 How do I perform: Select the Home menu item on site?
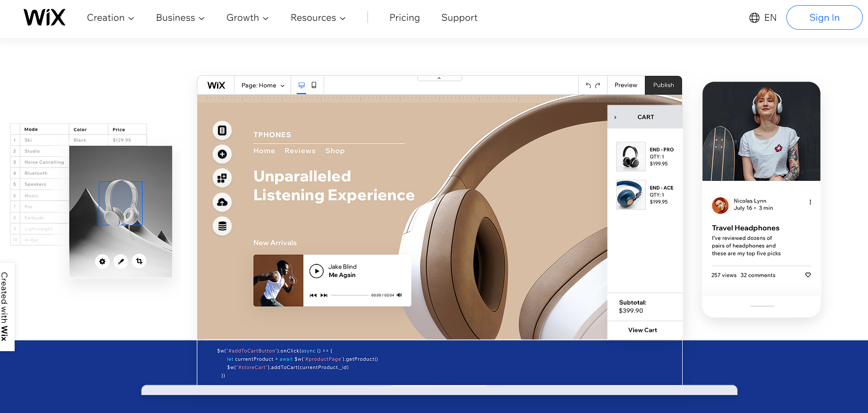pos(264,151)
